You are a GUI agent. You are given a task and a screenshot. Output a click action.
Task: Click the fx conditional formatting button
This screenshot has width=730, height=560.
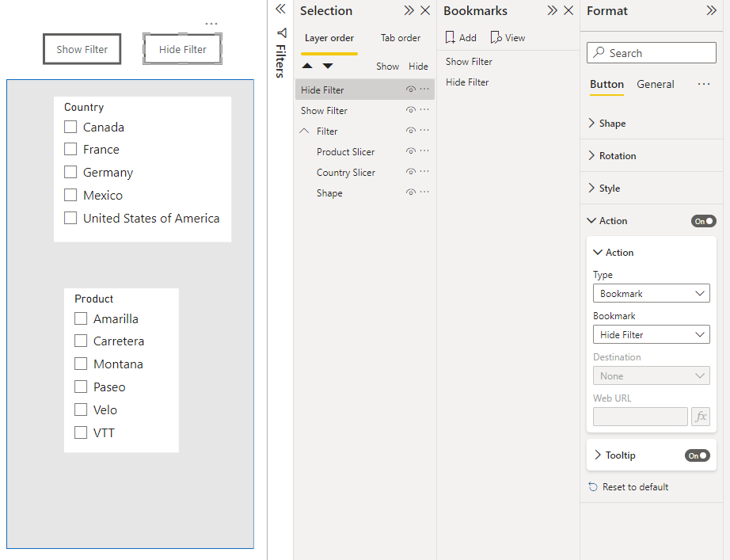[x=701, y=416]
